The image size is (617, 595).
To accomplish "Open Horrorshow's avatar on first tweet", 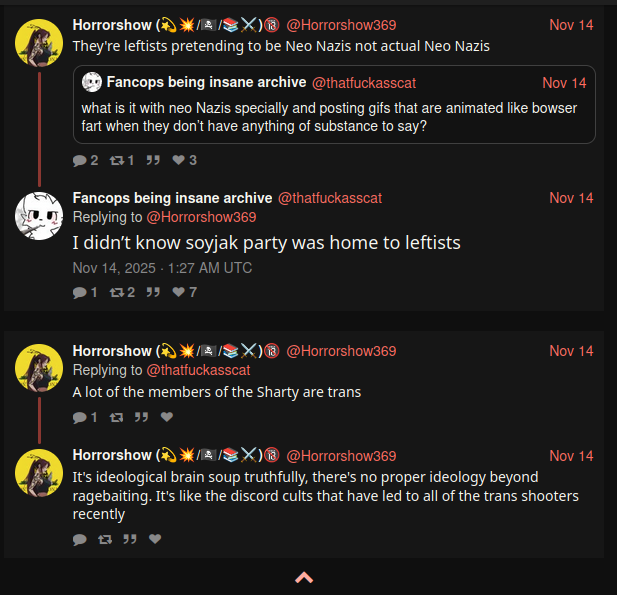I will 39,44.
